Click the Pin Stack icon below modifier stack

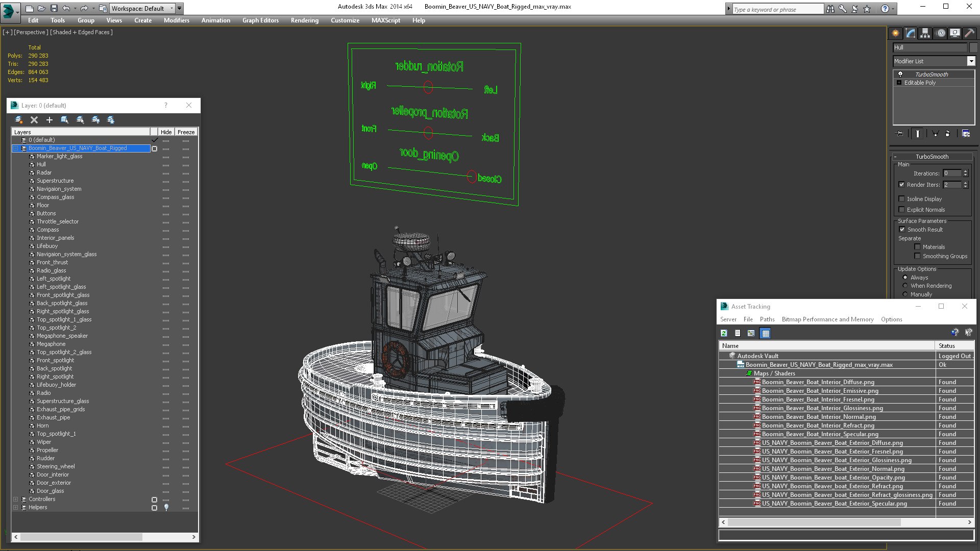[899, 134]
